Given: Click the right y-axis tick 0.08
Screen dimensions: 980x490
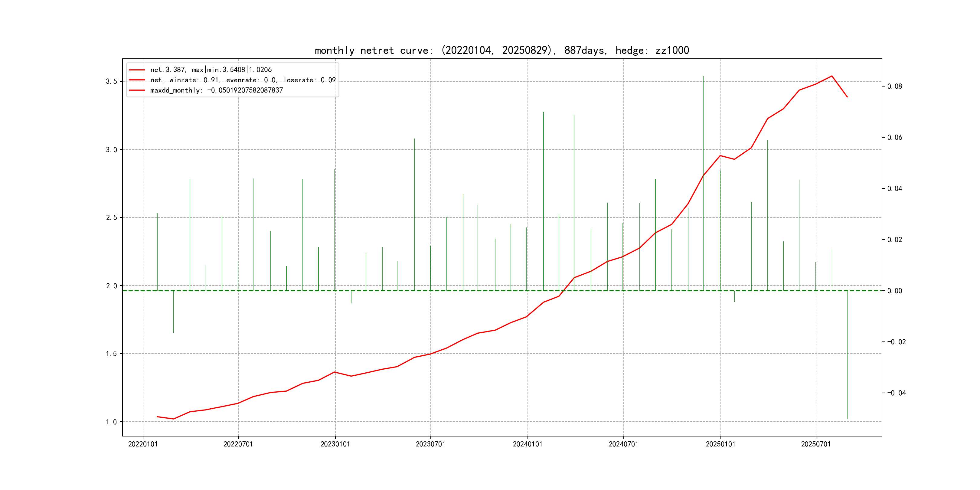Looking at the screenshot, I should pos(895,87).
